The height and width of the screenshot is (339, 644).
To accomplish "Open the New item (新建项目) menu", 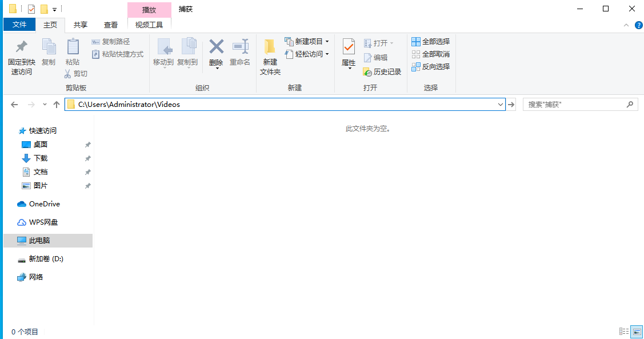I will [x=307, y=42].
